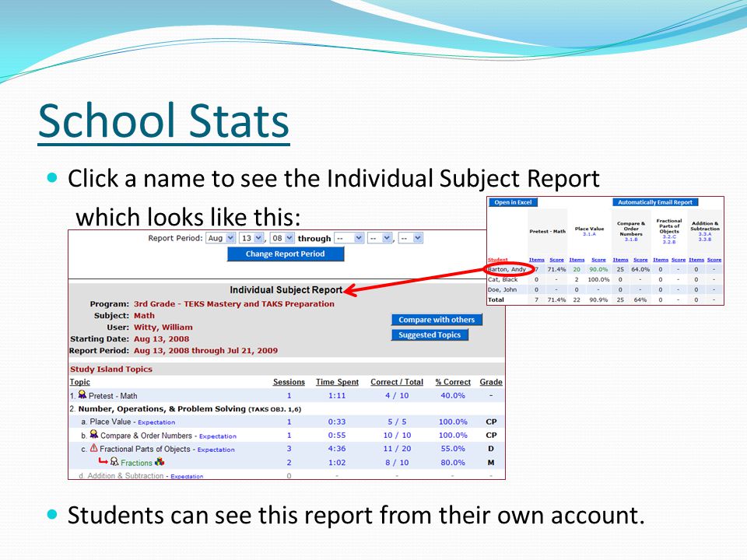Open the end month dropdown after 'through'

coord(349,238)
